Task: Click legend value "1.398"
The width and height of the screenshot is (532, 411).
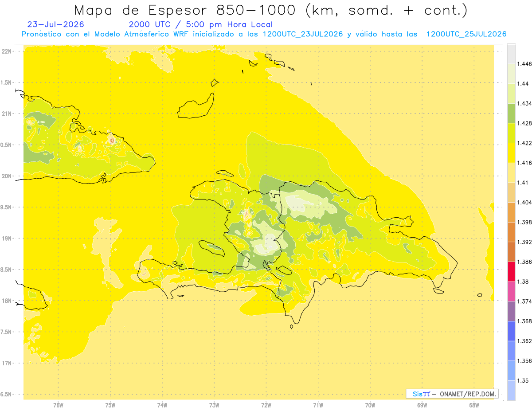Action: click(524, 222)
